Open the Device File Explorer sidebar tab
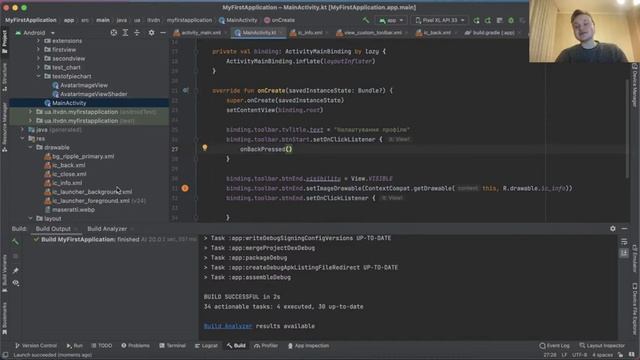The image size is (640, 360). [x=635, y=309]
